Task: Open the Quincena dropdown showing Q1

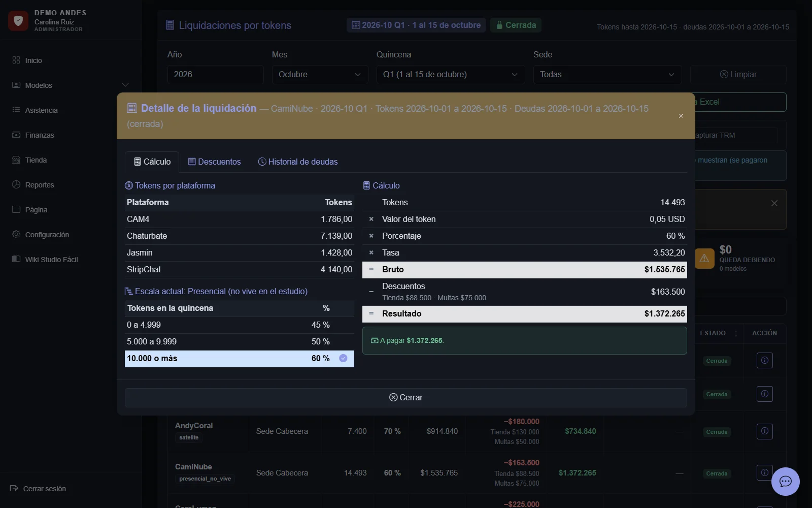Action: [x=451, y=74]
